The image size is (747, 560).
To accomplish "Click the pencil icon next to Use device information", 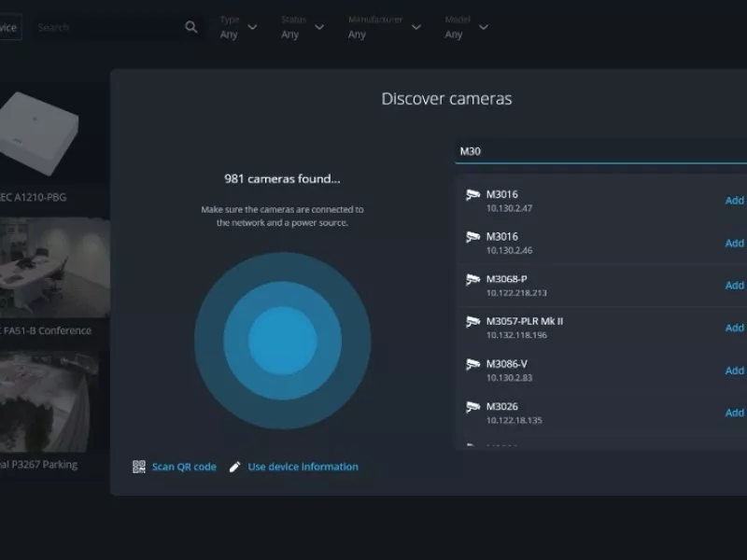I will tap(235, 467).
